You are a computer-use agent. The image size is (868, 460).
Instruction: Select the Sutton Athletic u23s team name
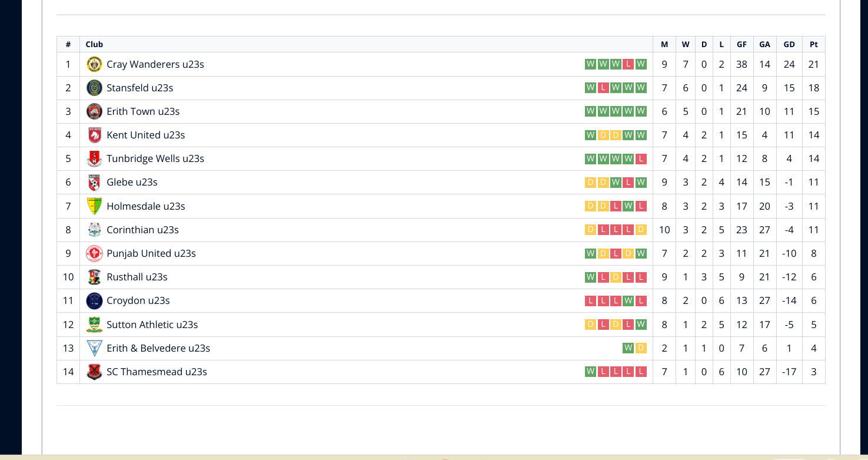(x=152, y=325)
